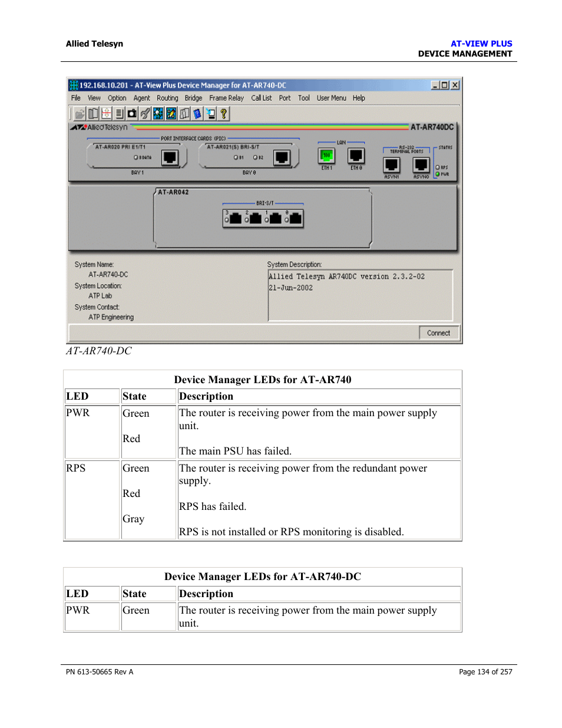Click the B1 LED on BAY 0 card
The image size is (562, 728).
coord(236,157)
